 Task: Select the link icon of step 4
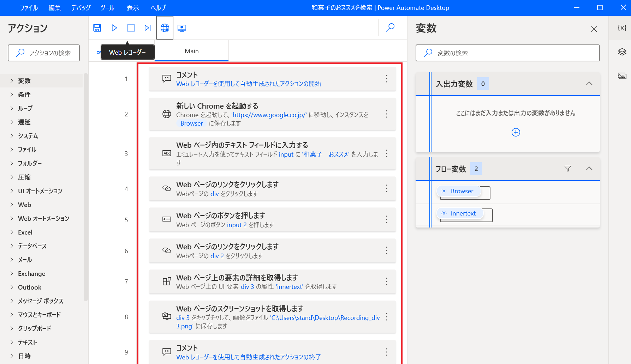click(167, 188)
